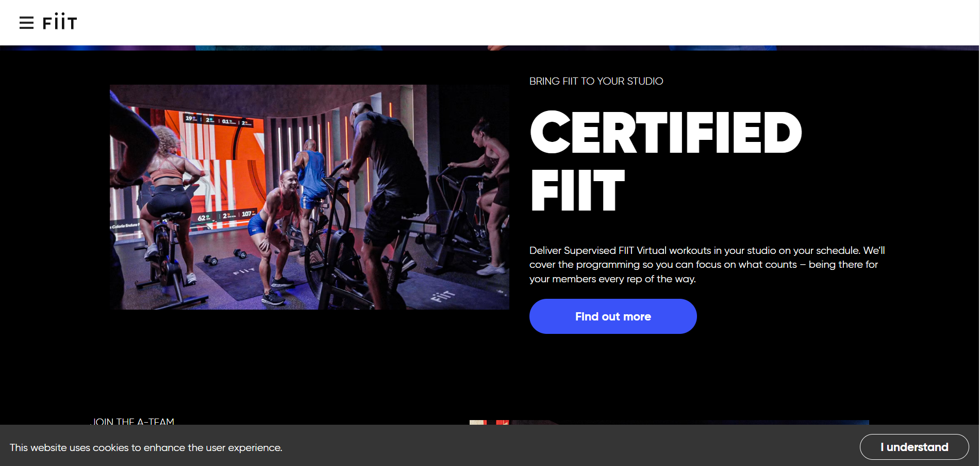Click the FIIT logo on the floor mat
The height and width of the screenshot is (466, 980).
(443, 296)
